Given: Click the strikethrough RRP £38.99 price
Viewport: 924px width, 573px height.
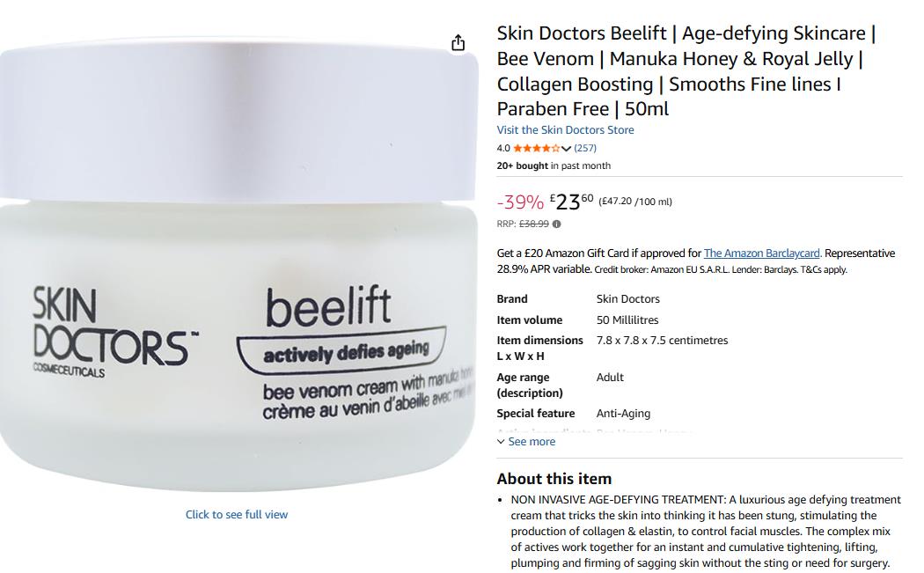Looking at the screenshot, I should point(534,224).
